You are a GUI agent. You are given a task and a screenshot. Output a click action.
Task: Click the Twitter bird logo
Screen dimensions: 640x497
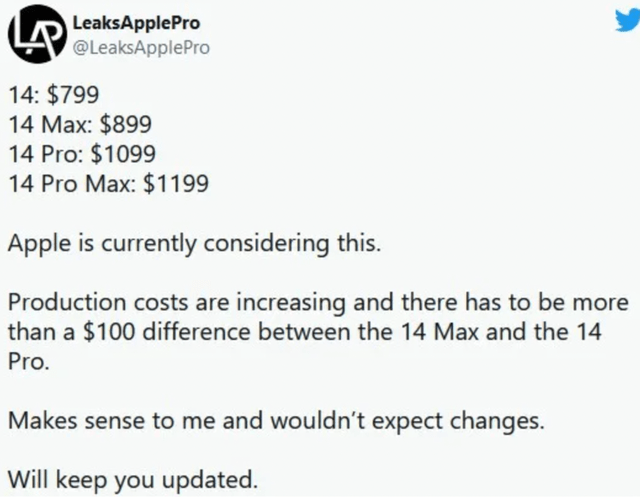pos(628,20)
